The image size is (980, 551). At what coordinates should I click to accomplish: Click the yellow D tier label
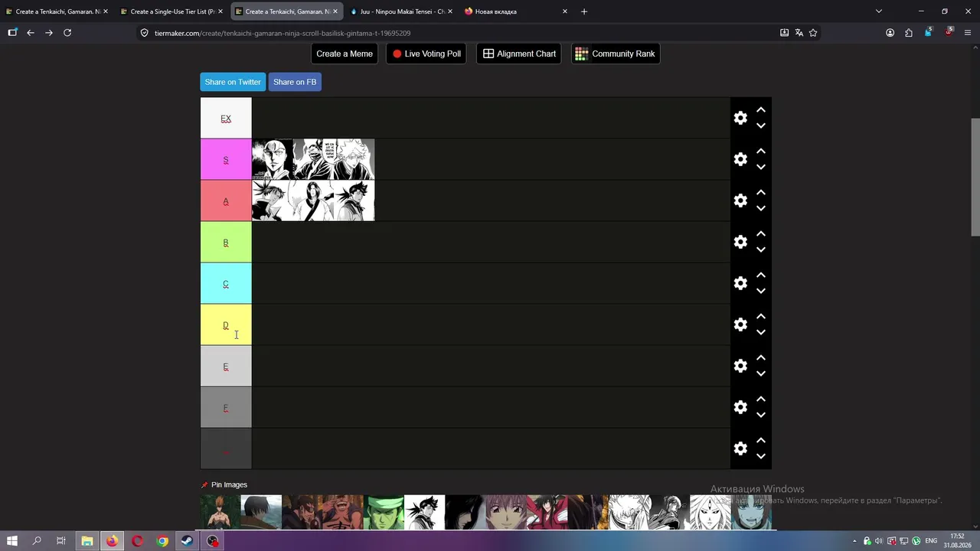pyautogui.click(x=226, y=325)
